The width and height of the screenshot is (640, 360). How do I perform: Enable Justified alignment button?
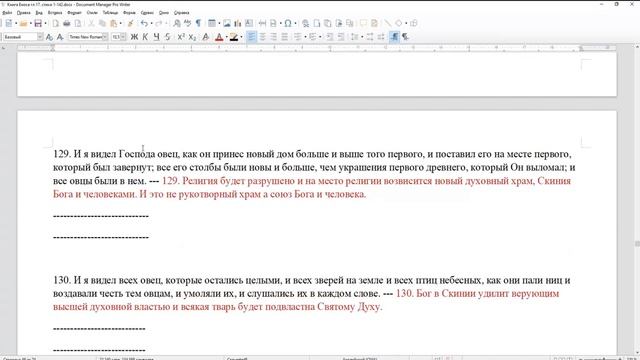pos(284,37)
